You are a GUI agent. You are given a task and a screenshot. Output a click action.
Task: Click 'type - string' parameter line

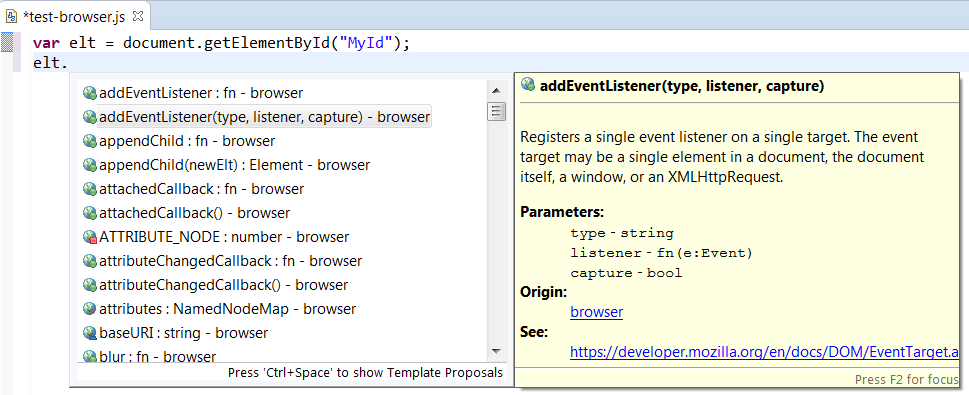[622, 234]
